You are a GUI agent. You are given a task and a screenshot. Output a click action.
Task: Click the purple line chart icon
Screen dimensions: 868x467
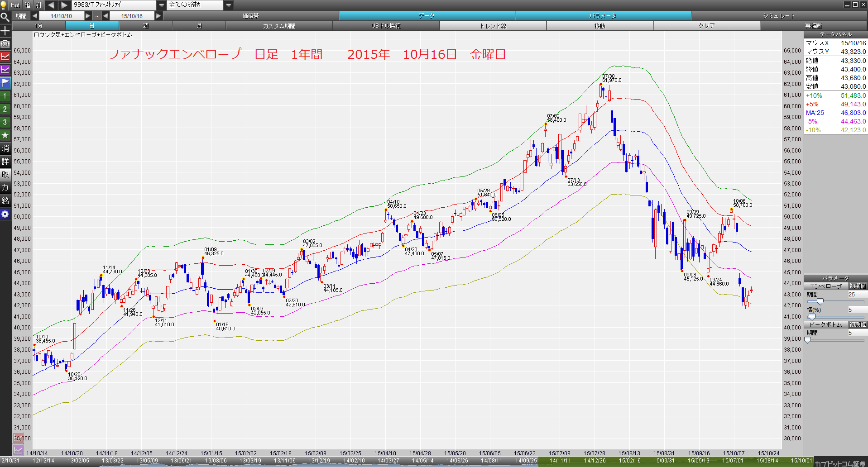click(5, 70)
